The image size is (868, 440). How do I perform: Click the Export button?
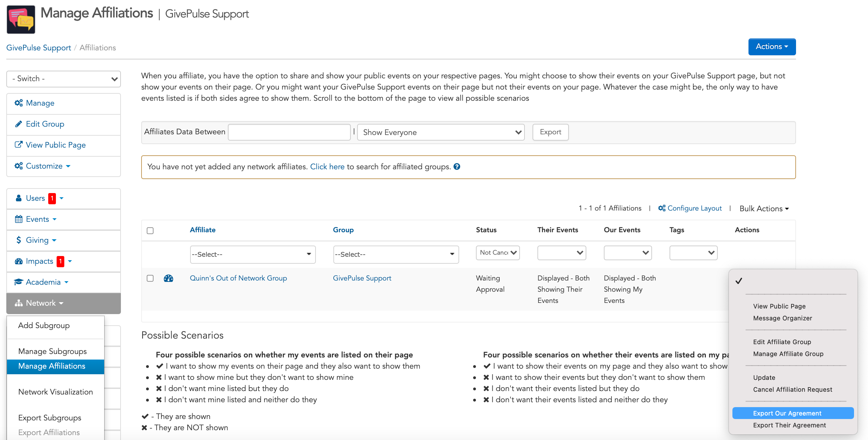click(550, 132)
